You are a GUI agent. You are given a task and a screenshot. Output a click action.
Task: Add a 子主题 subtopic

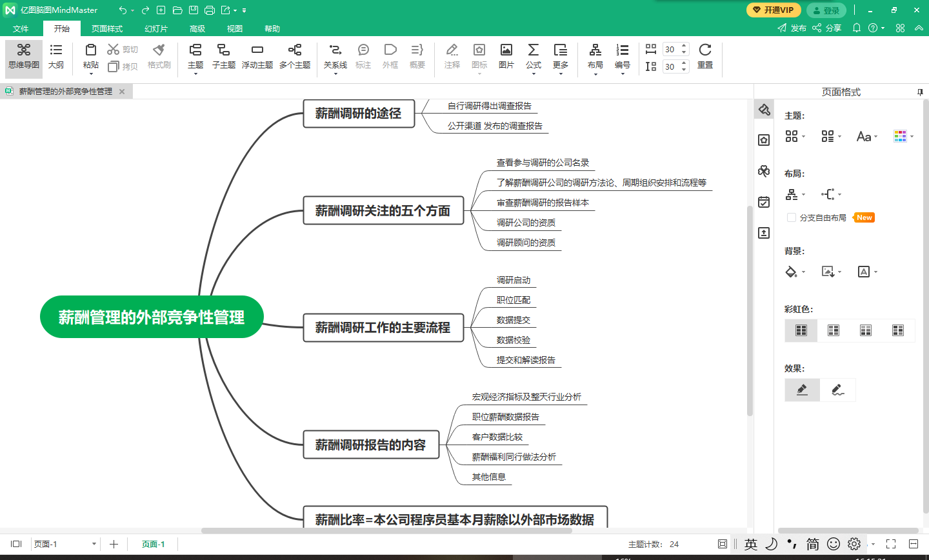click(223, 51)
